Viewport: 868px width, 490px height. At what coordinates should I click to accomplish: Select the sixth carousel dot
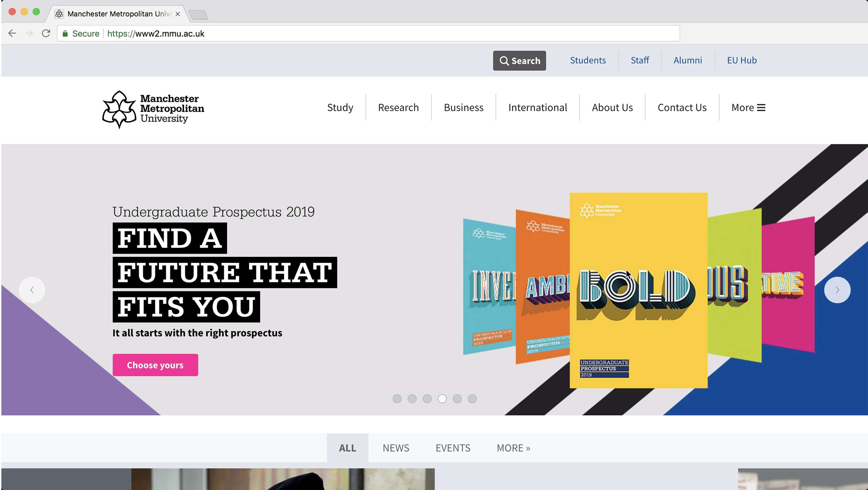472,398
